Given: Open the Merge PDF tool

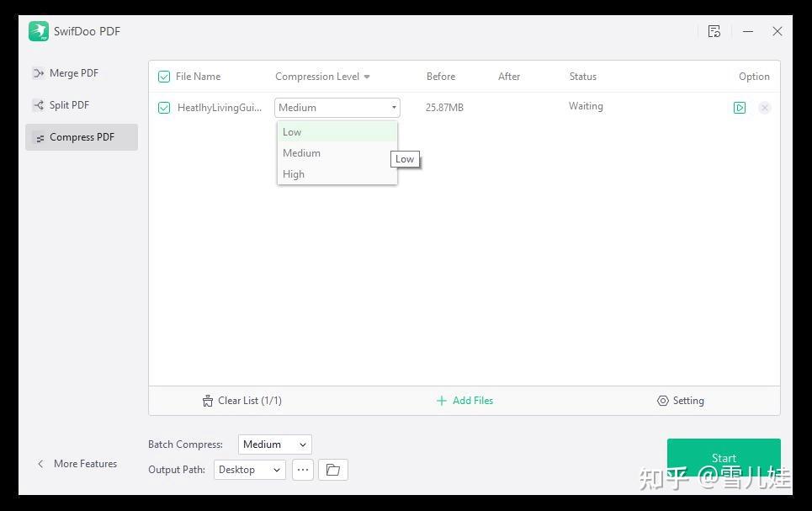Looking at the screenshot, I should 66,73.
